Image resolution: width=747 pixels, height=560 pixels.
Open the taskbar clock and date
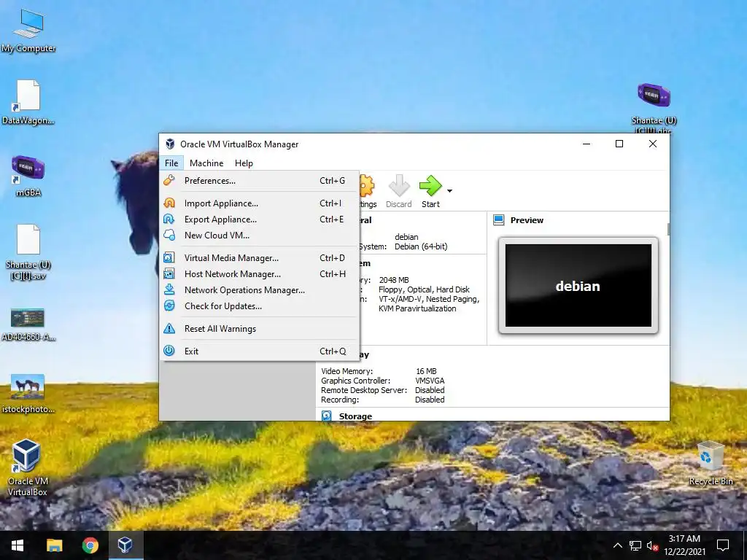[684, 545]
